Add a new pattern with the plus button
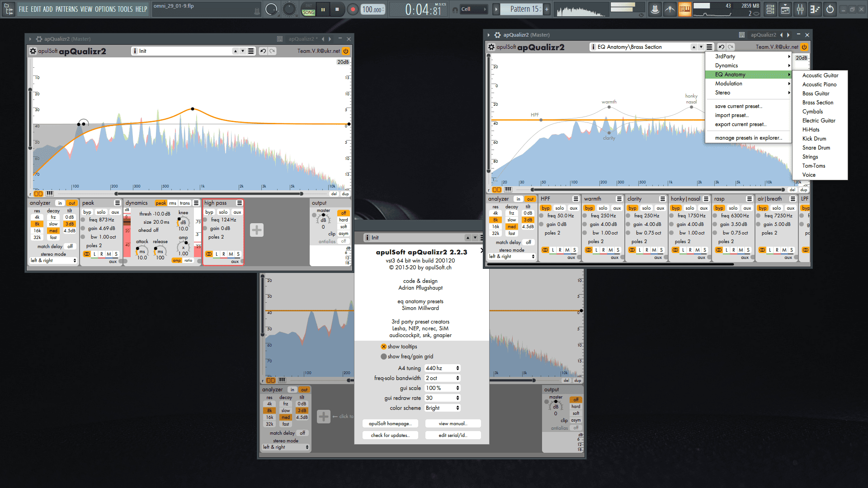 [x=547, y=9]
